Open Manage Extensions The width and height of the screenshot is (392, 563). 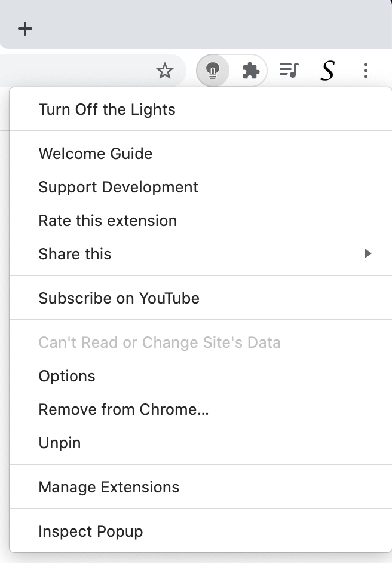pos(108,487)
